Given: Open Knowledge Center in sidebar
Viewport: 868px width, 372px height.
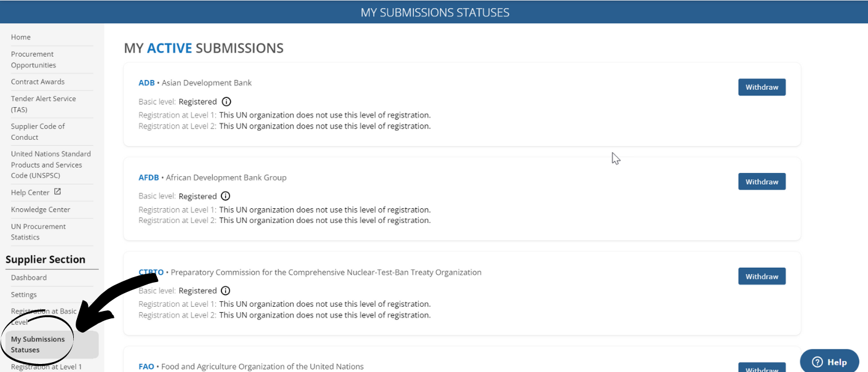Looking at the screenshot, I should (41, 209).
